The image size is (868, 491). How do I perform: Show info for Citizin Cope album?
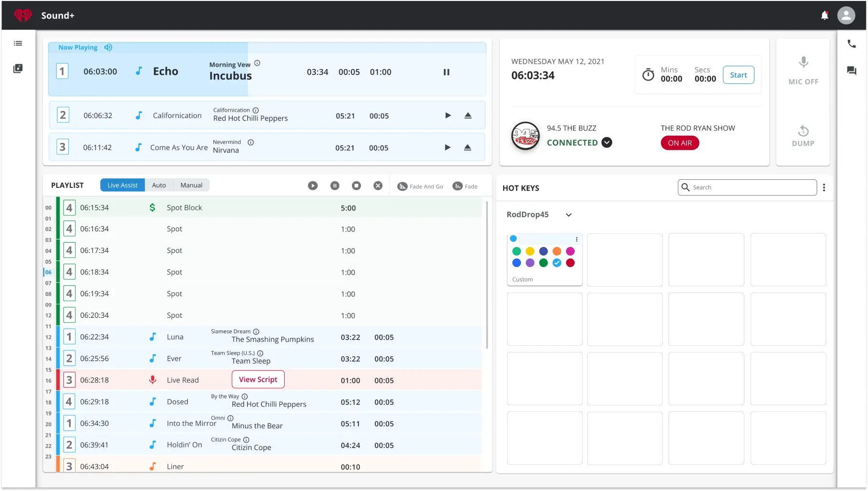click(246, 440)
